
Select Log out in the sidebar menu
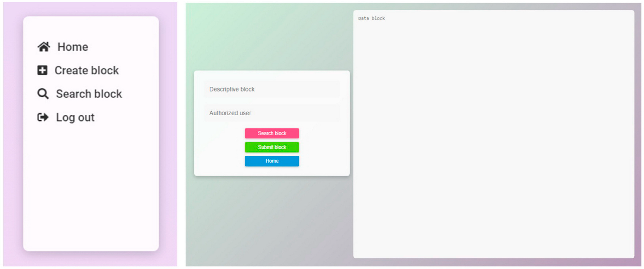(x=75, y=117)
